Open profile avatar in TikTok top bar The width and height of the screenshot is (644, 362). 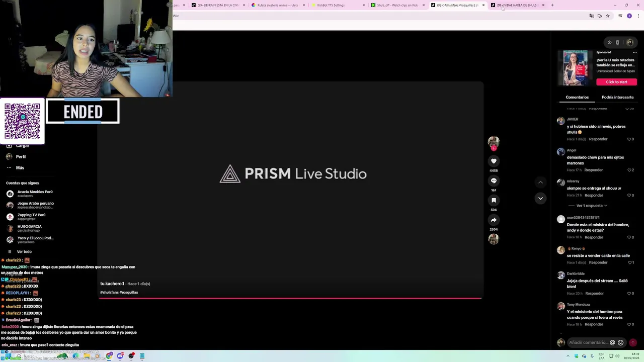coord(630,42)
